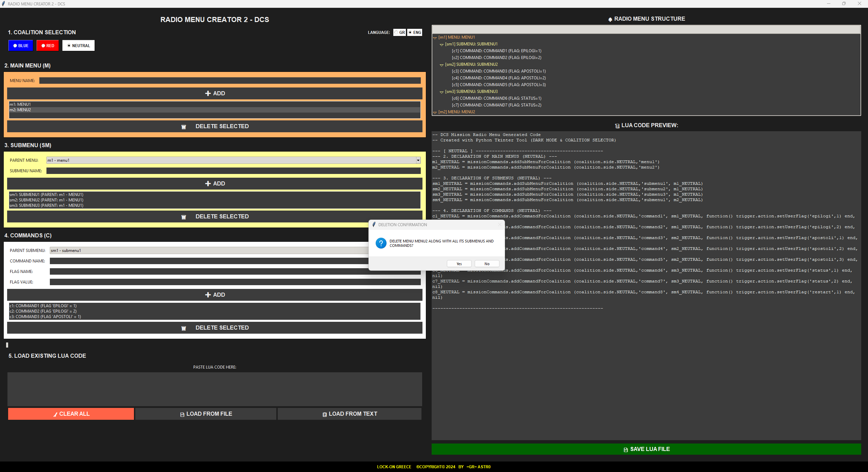Screen dimensions: 868x472
Task: Click the broom icon on CLEAR ALL
Action: [x=55, y=414]
